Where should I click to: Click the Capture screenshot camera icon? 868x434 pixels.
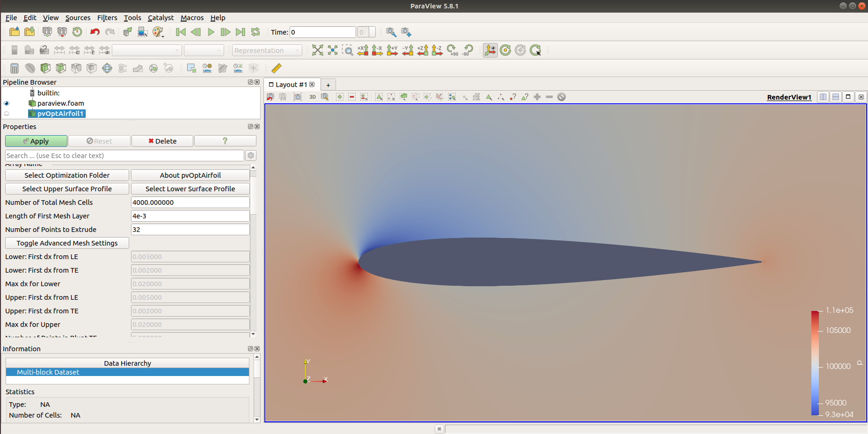click(x=298, y=97)
